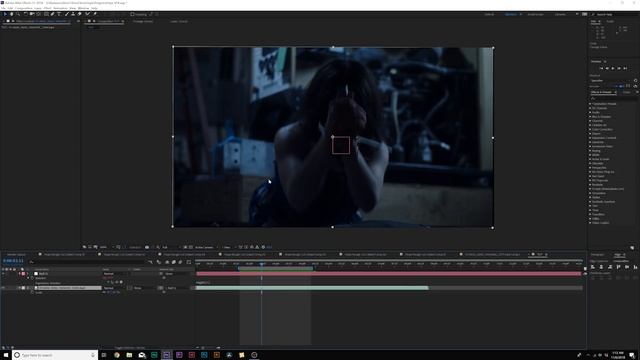Select the Rectangle shape tool
The width and height of the screenshot is (640, 360).
[46, 14]
